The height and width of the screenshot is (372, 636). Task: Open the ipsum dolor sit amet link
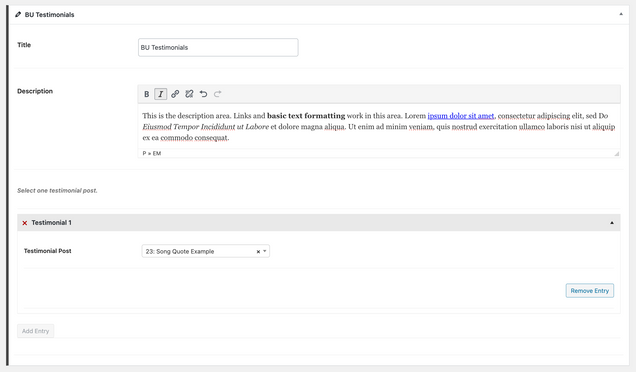point(461,116)
